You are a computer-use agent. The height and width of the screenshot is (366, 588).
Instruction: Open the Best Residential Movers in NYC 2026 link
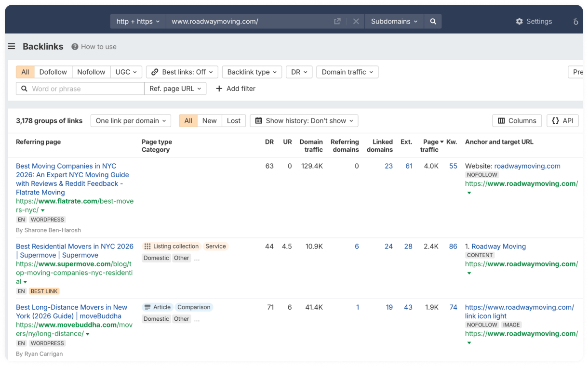point(75,250)
